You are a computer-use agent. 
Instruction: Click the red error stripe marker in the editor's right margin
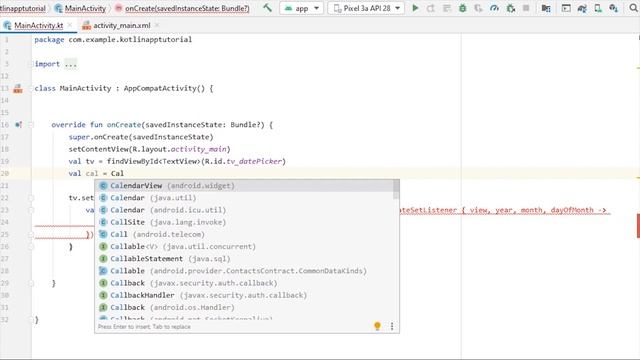point(638,225)
